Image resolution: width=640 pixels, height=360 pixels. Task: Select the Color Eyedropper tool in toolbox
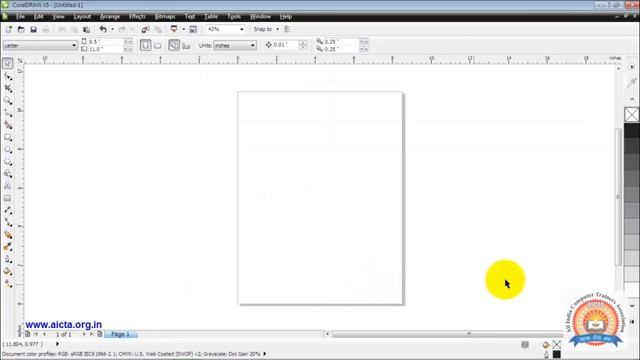(x=7, y=247)
